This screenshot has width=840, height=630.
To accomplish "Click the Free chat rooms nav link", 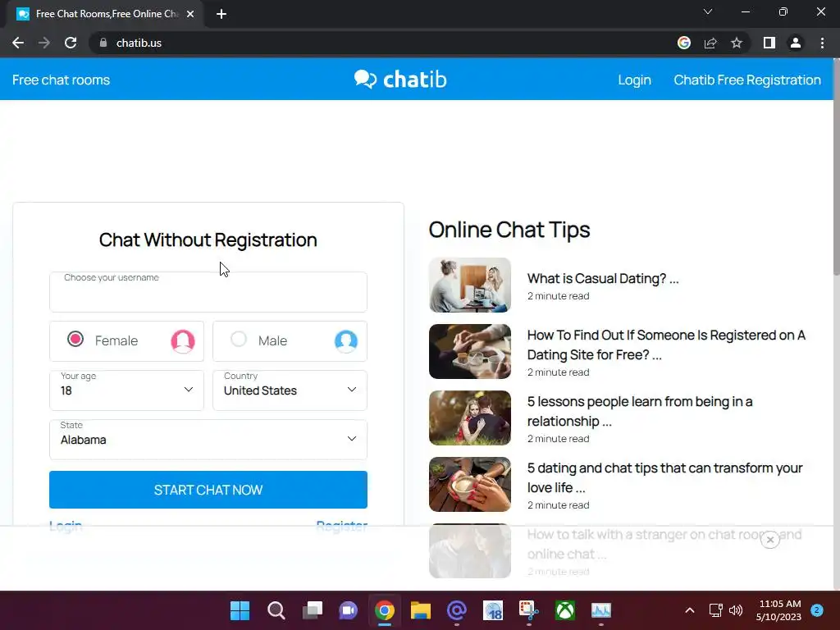I will pos(61,80).
